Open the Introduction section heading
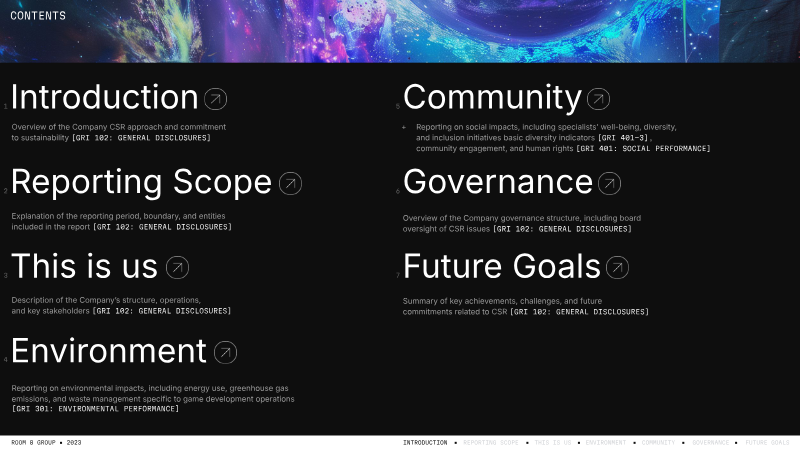Image resolution: width=800 pixels, height=450 pixels. 104,98
